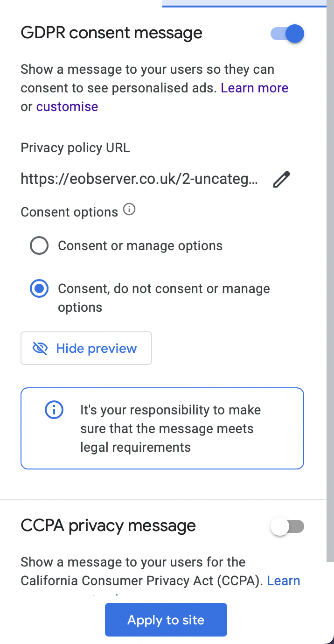Turn off the GDPR consent message switch

point(287,34)
